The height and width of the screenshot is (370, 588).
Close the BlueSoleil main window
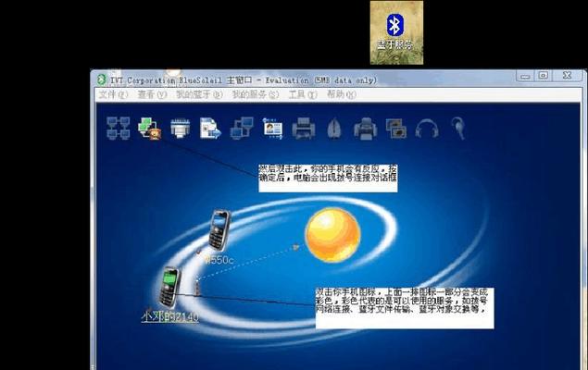(x=568, y=76)
